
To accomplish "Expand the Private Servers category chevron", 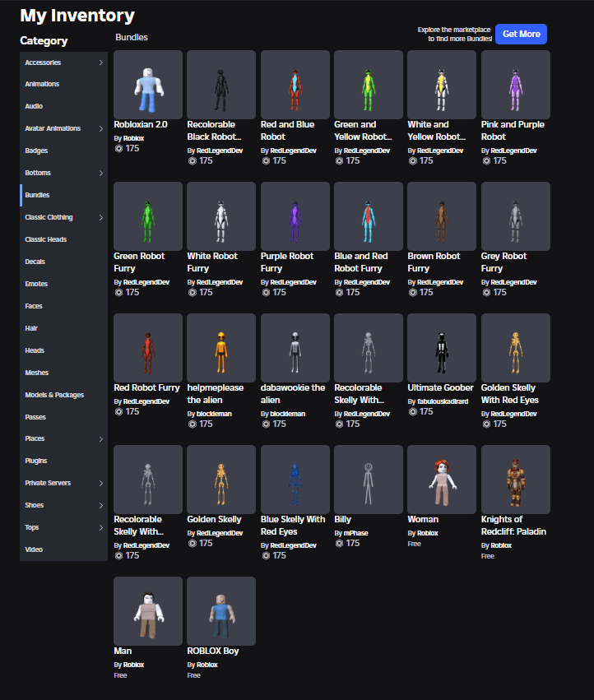I will tap(101, 484).
